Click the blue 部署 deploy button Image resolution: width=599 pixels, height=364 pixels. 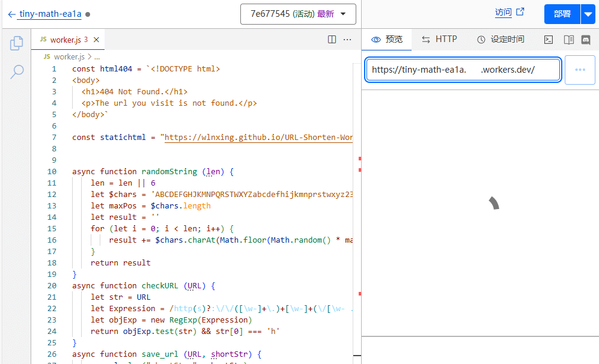click(562, 14)
